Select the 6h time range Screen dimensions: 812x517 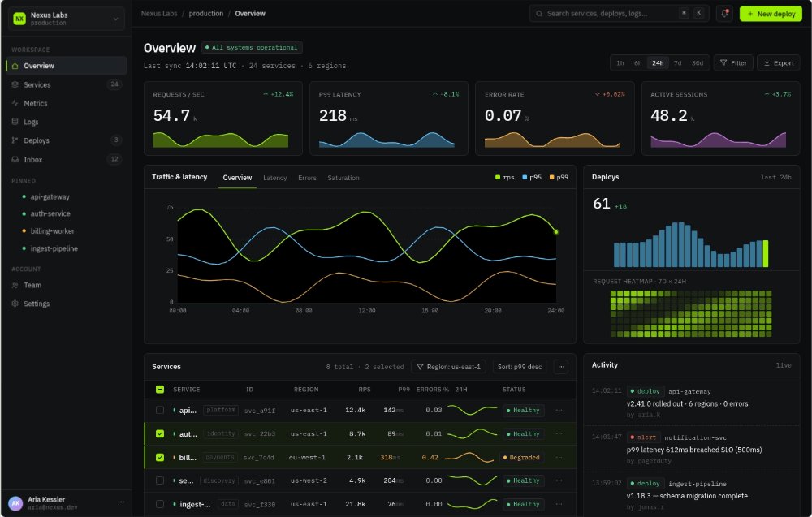638,63
